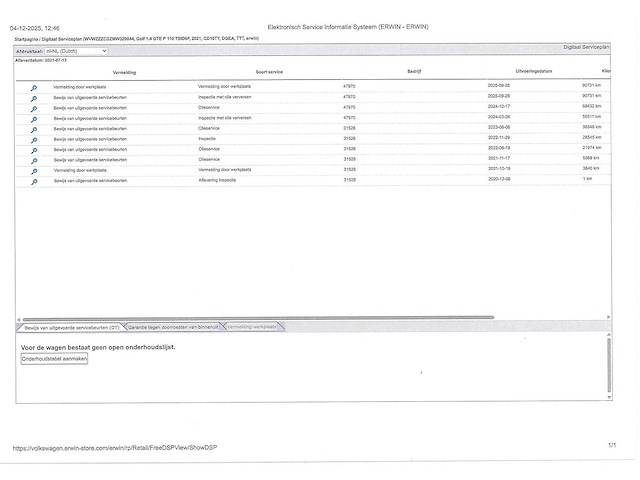Open the Inspectie 2022-11-29 entry magnifier
Viewport: 640px width, 480px height.
tap(33, 139)
